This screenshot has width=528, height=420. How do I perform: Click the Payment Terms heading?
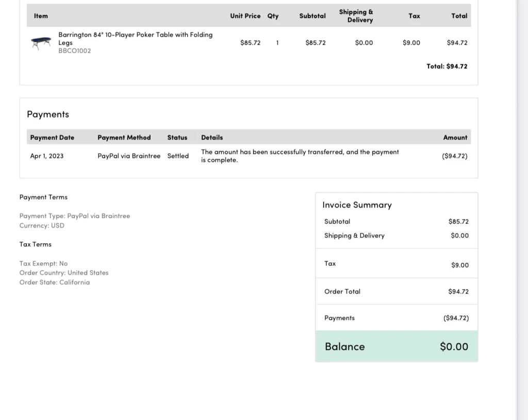point(43,197)
